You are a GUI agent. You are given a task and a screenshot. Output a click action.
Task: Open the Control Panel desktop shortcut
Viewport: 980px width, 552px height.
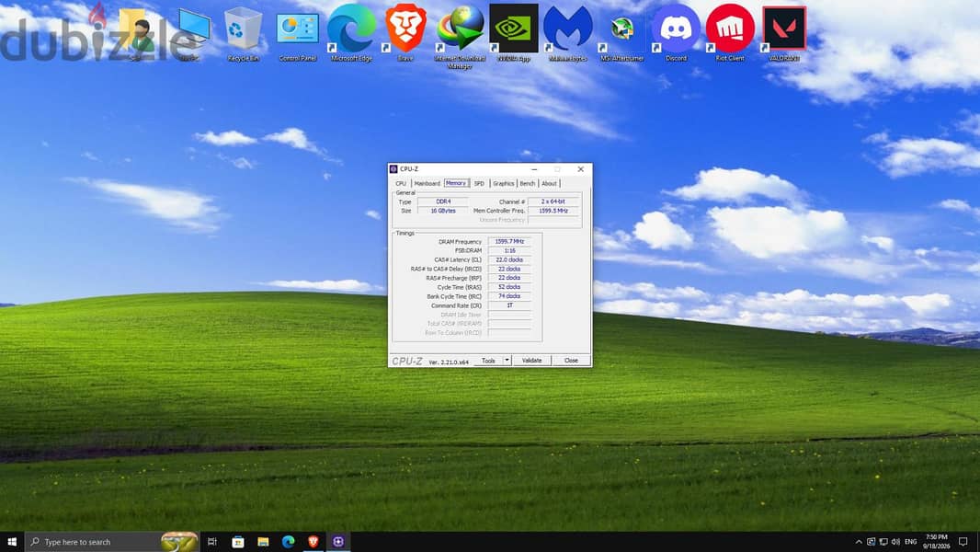298,34
